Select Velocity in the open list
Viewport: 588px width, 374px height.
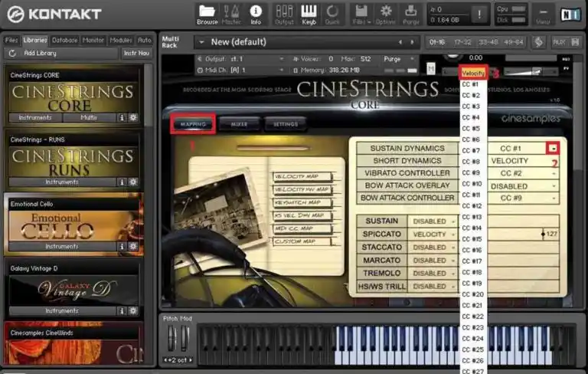[473, 73]
